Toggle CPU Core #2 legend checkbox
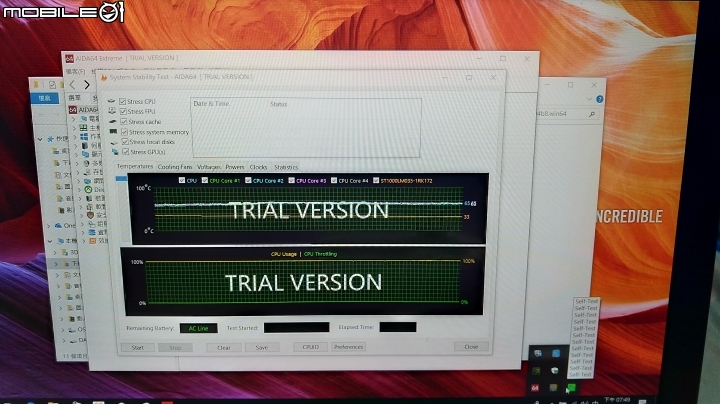Viewport: 720px width, 404px height. (248, 180)
